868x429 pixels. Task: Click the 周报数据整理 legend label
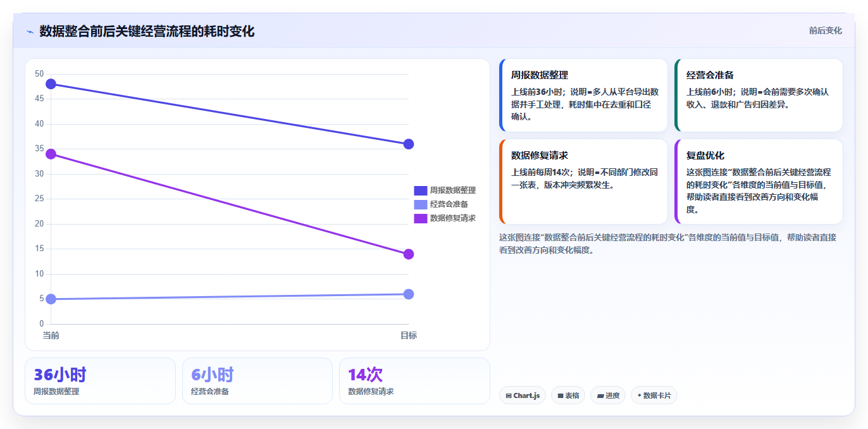tap(453, 190)
